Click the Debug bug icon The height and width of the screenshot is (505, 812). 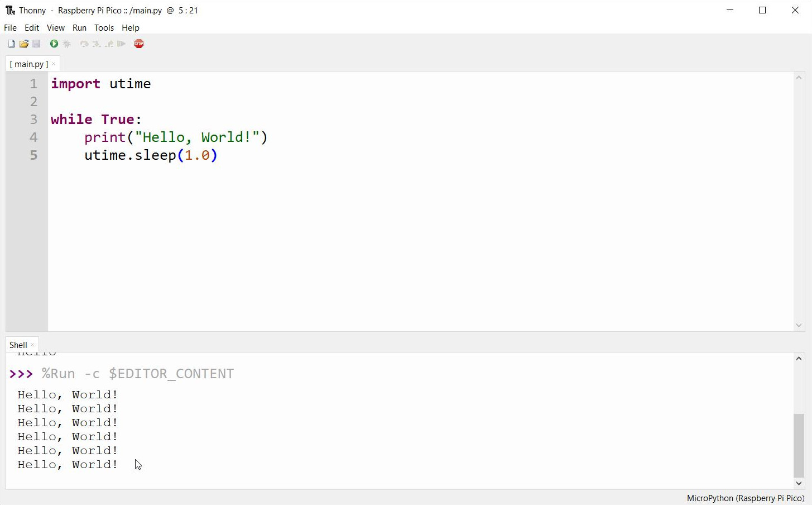coord(67,44)
